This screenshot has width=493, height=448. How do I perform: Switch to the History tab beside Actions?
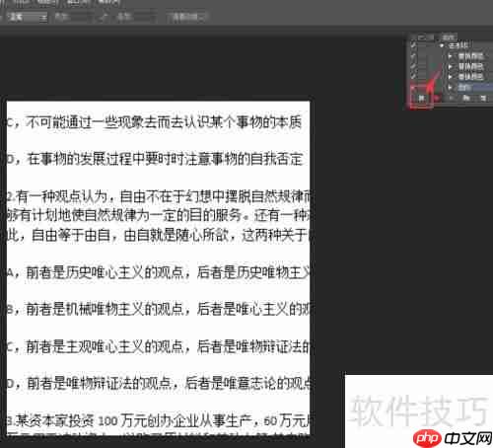coord(422,37)
